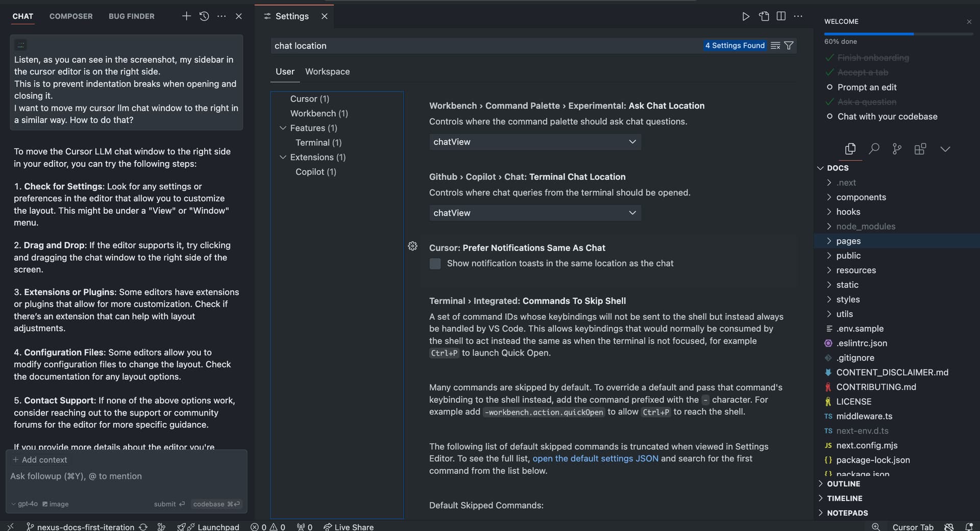Toggle the crossed-out eye icon in the status bar
This screenshot has width=980, height=531.
[x=949, y=527]
